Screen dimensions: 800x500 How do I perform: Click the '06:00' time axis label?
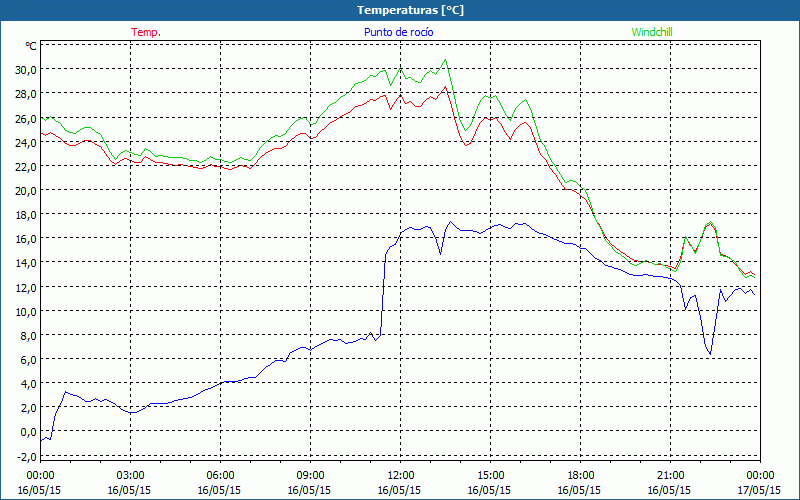(220, 476)
